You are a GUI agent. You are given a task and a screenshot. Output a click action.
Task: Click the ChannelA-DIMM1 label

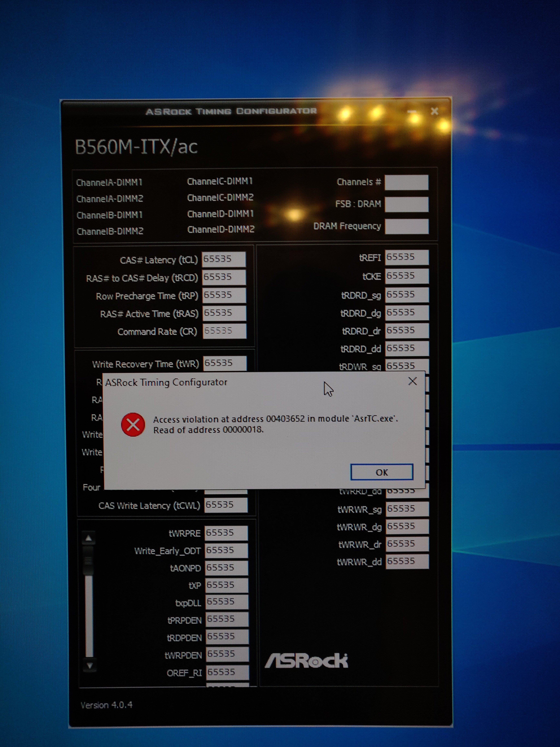pyautogui.click(x=109, y=182)
